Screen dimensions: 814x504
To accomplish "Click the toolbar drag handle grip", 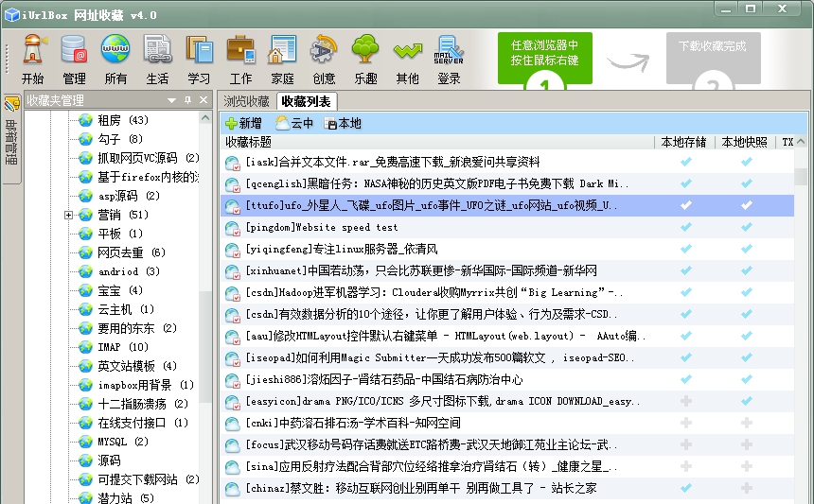I will coord(8,59).
